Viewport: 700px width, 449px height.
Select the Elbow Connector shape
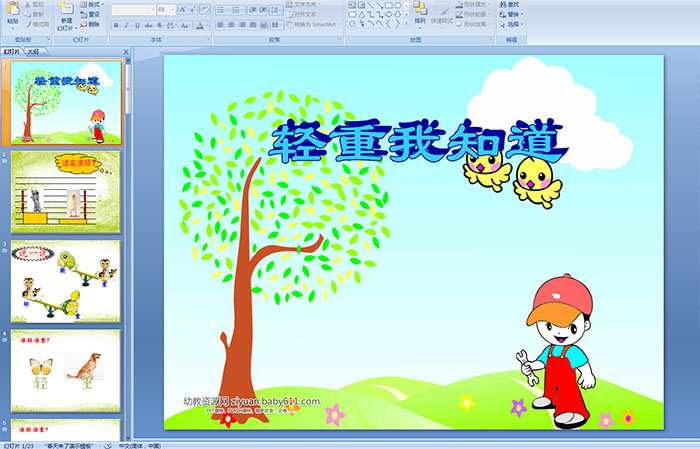[370, 14]
